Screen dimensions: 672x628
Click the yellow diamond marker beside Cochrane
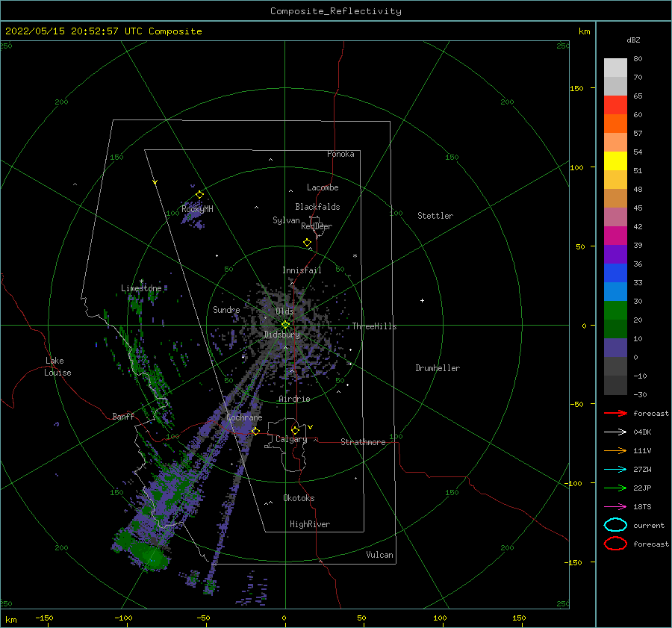tap(256, 432)
